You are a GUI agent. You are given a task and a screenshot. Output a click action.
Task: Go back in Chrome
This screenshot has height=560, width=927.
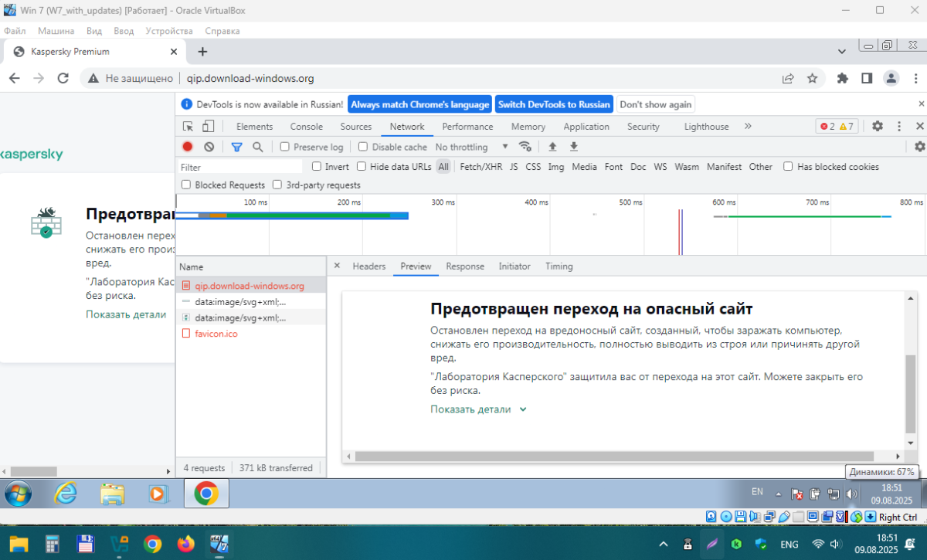[x=15, y=78]
